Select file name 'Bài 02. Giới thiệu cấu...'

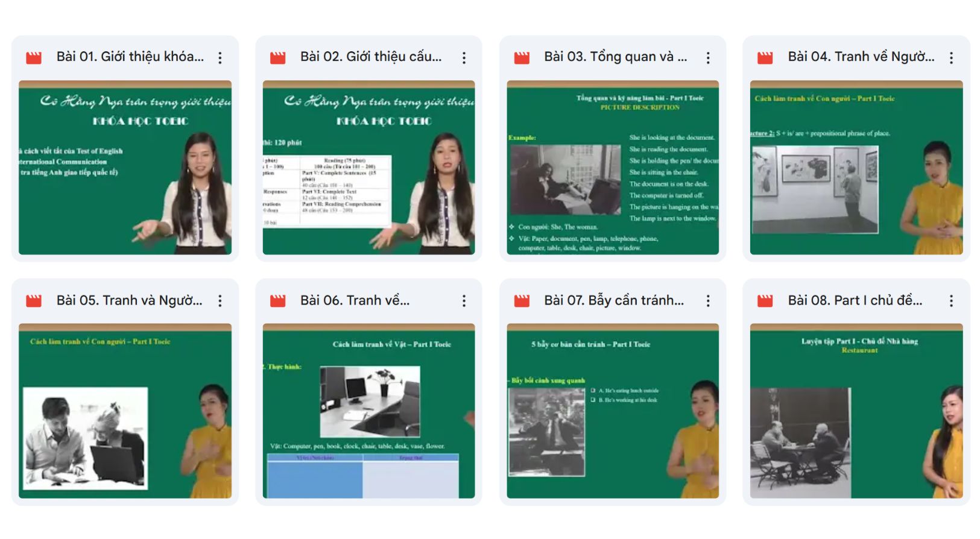click(371, 57)
